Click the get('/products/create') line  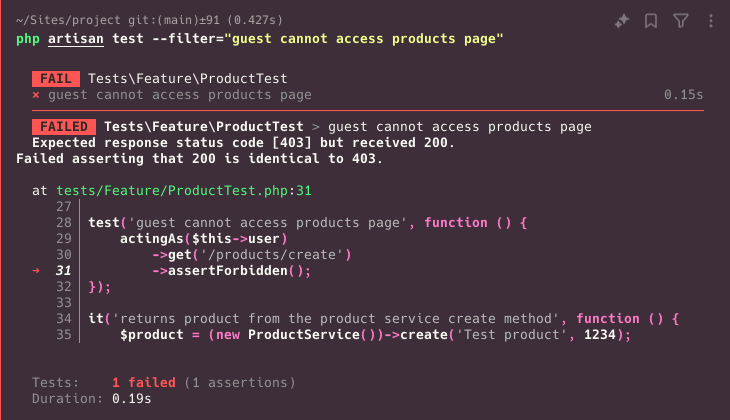pyautogui.click(x=252, y=255)
